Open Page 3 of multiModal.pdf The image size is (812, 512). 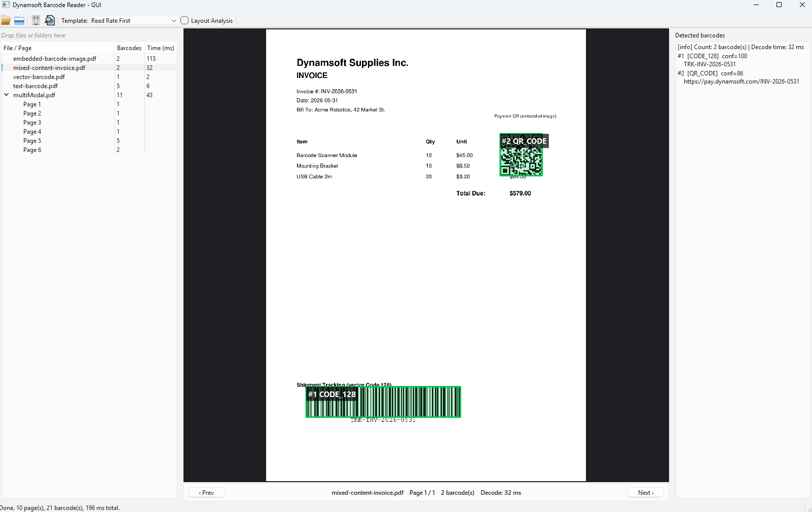[x=32, y=123]
